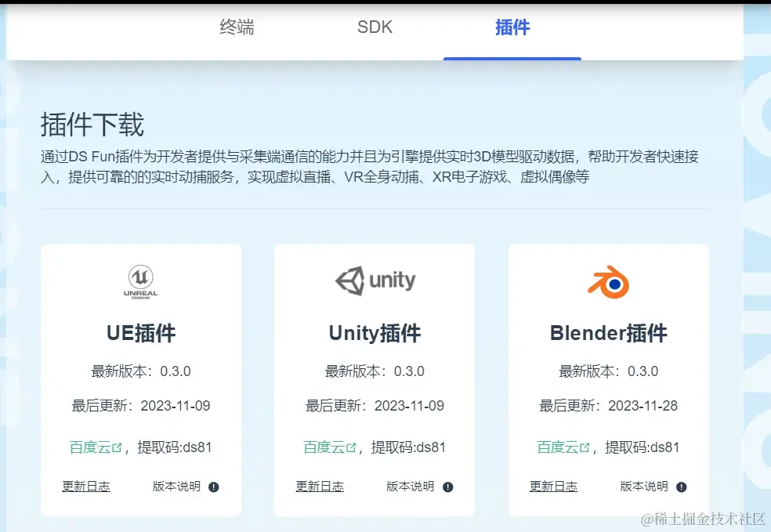Click 版本说明 info icon in Unity插件 card

coord(447,487)
